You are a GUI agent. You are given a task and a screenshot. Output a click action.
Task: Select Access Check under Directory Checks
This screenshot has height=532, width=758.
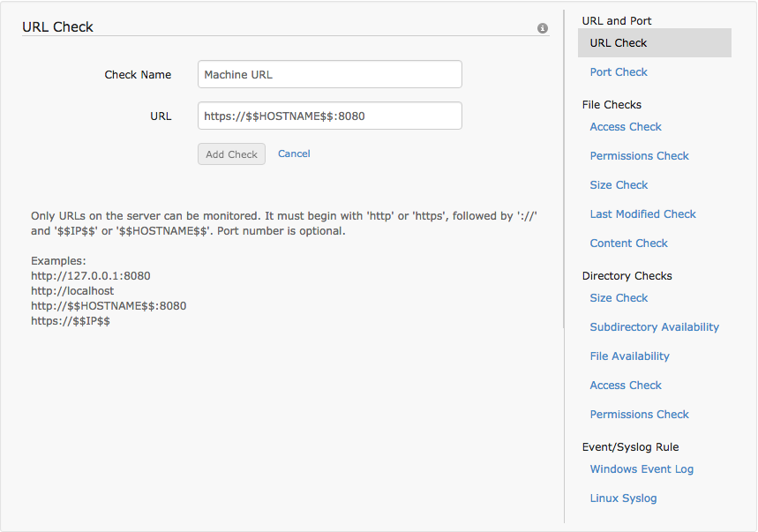(626, 386)
